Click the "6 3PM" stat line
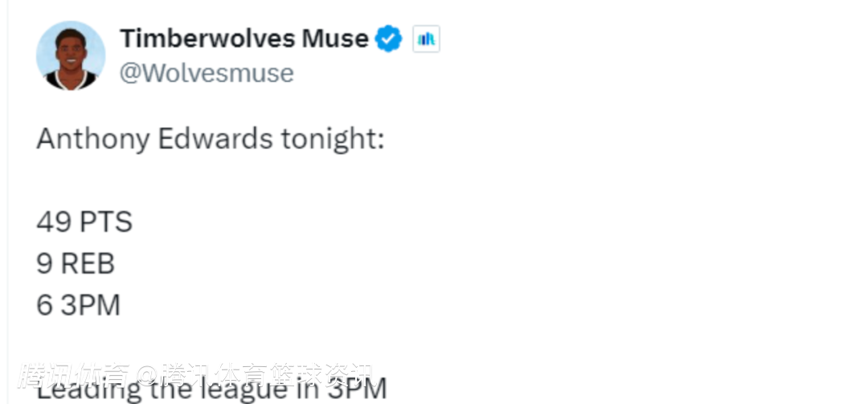 (78, 305)
